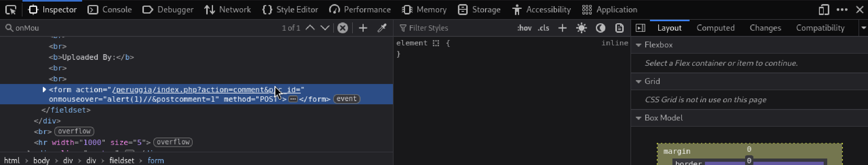The width and height of the screenshot is (868, 165).
Task: Expand the form element node
Action: point(44,89)
